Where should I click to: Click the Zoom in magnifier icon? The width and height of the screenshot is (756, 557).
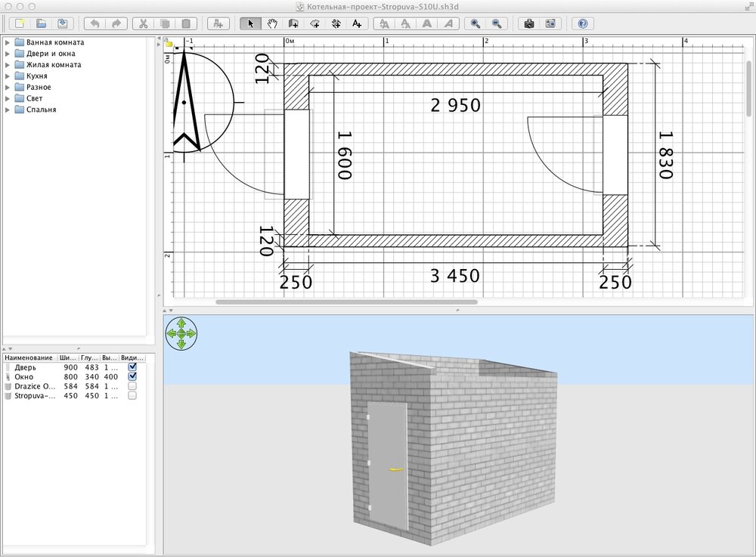pyautogui.click(x=476, y=23)
